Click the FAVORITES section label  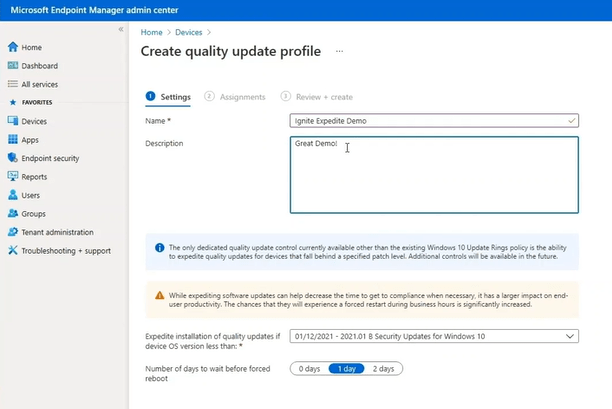(37, 102)
